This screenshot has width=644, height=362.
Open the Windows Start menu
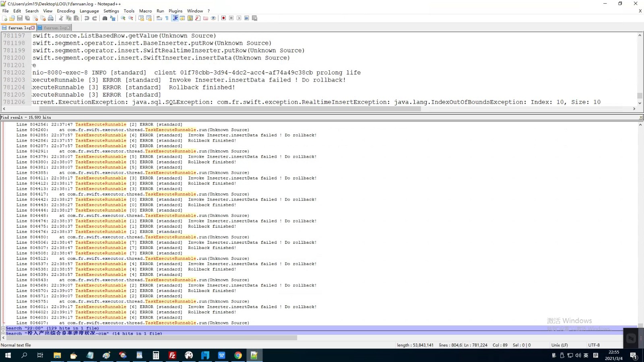(8, 355)
